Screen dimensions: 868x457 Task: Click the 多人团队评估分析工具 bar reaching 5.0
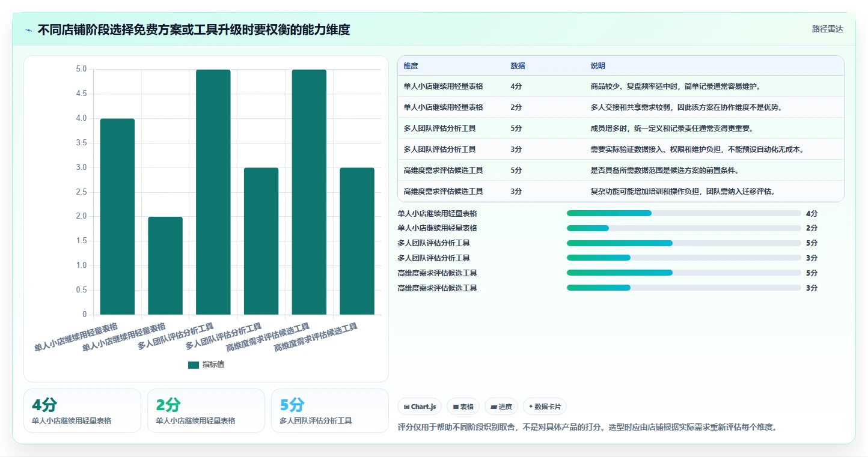click(x=213, y=192)
